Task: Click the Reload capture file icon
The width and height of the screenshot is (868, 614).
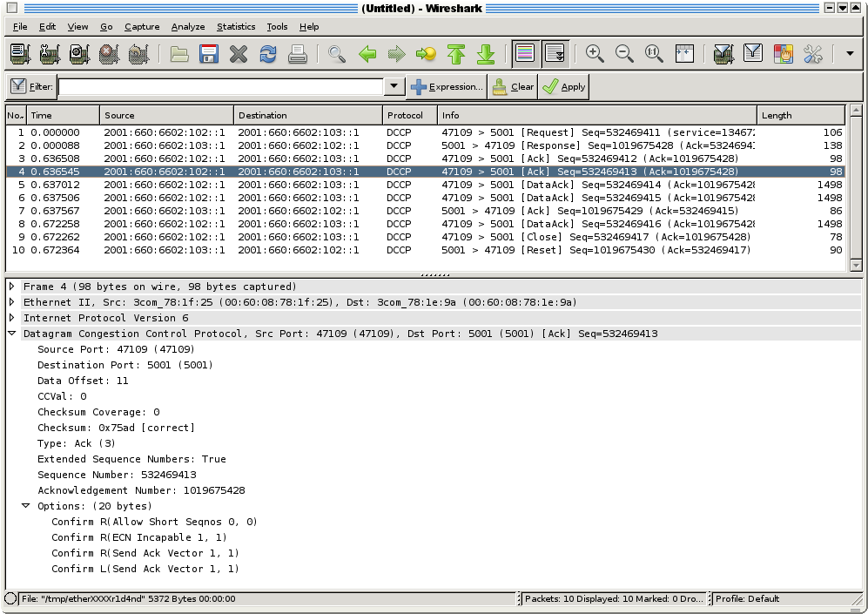Action: pos(266,53)
